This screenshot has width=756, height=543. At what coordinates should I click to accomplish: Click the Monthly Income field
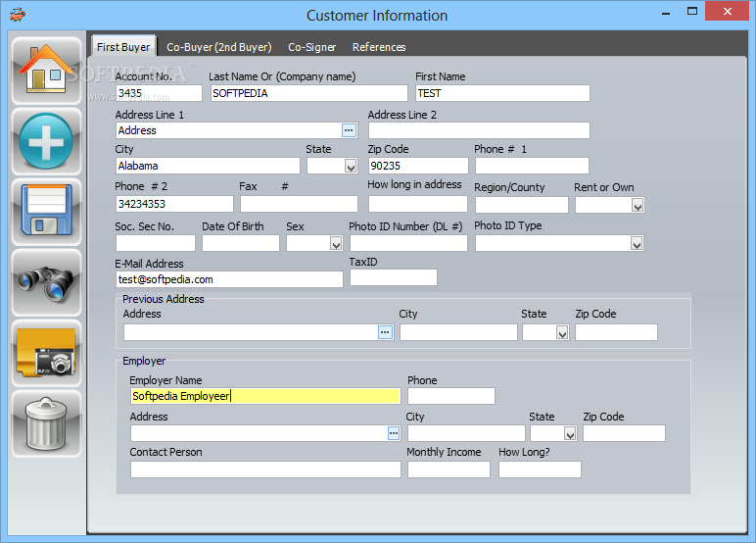449,469
